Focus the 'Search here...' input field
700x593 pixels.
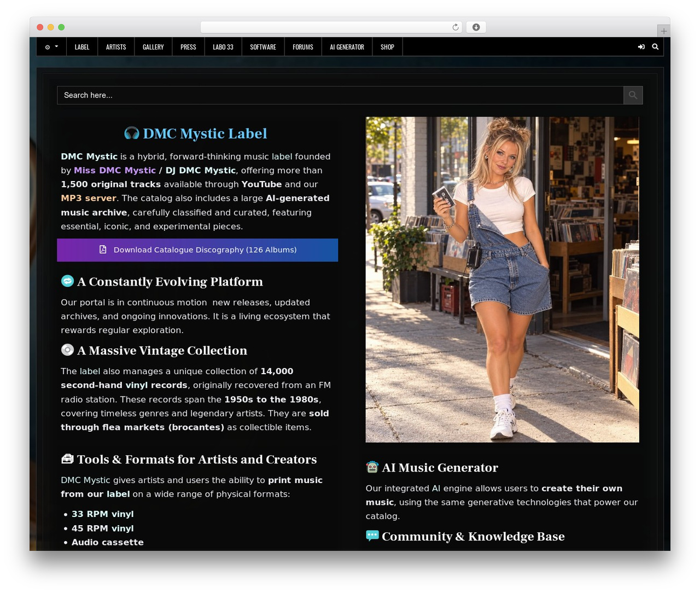click(x=340, y=95)
